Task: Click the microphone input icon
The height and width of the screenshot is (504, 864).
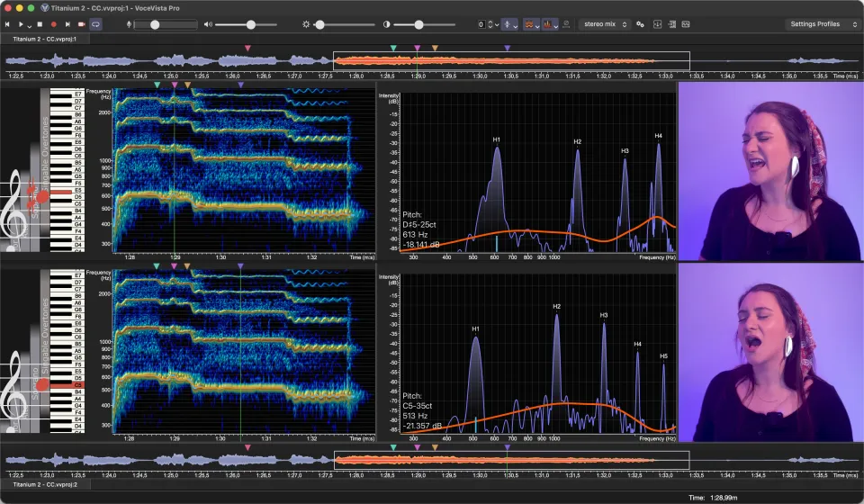Action: pyautogui.click(x=129, y=24)
